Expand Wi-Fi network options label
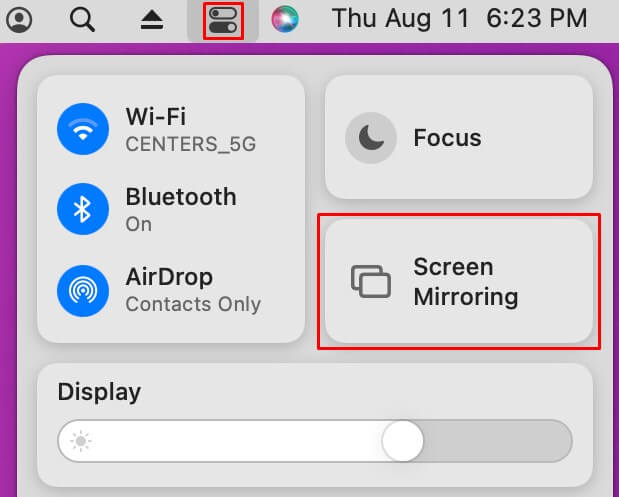This screenshot has height=497, width=619. [x=191, y=129]
